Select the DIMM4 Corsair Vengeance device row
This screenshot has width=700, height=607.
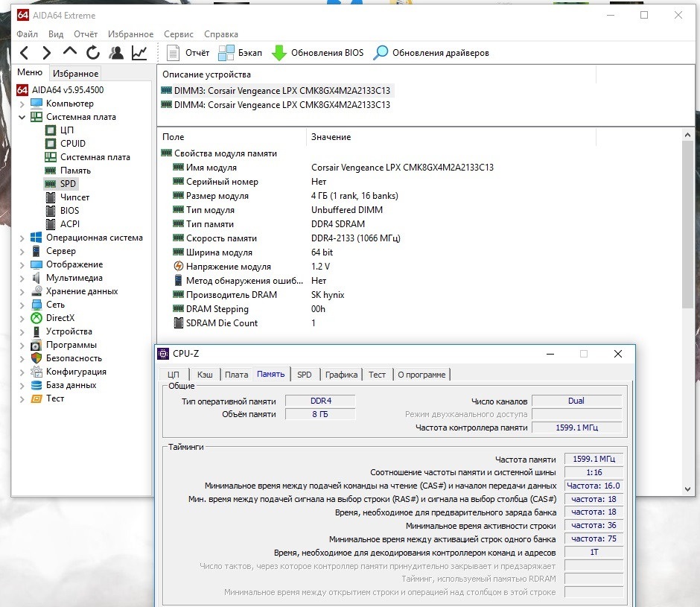point(276,105)
